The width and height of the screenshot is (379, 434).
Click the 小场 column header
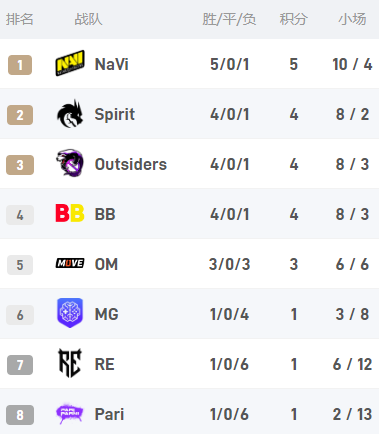coord(352,19)
